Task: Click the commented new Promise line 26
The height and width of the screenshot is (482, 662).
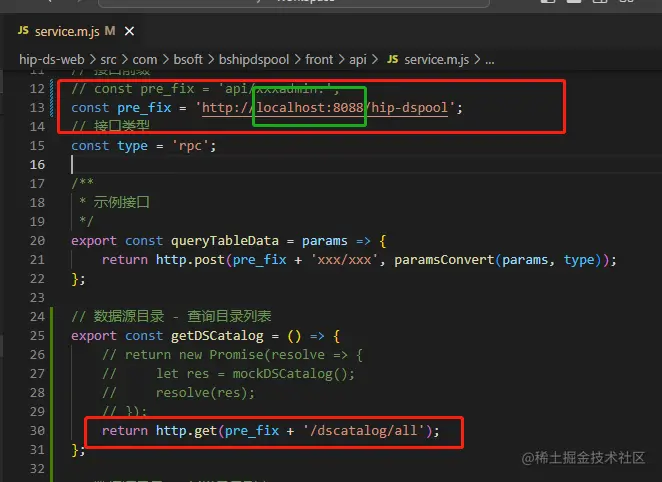Action: 232,355
